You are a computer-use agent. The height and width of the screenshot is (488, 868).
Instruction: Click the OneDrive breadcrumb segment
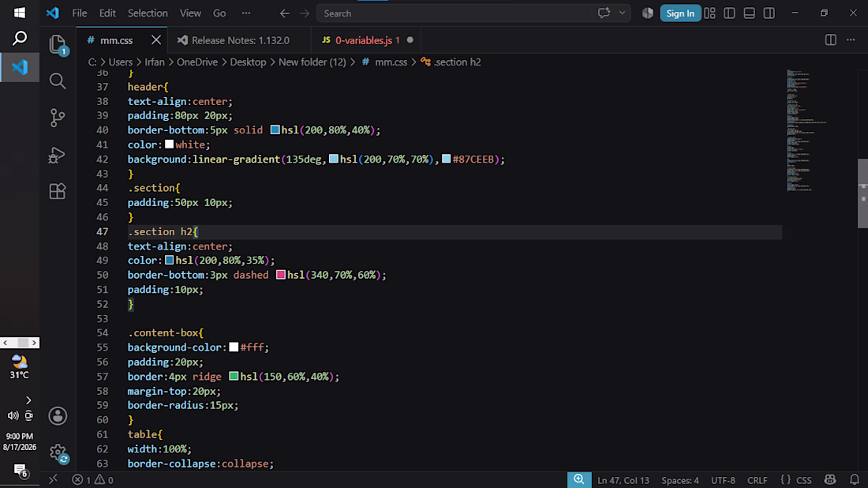197,62
